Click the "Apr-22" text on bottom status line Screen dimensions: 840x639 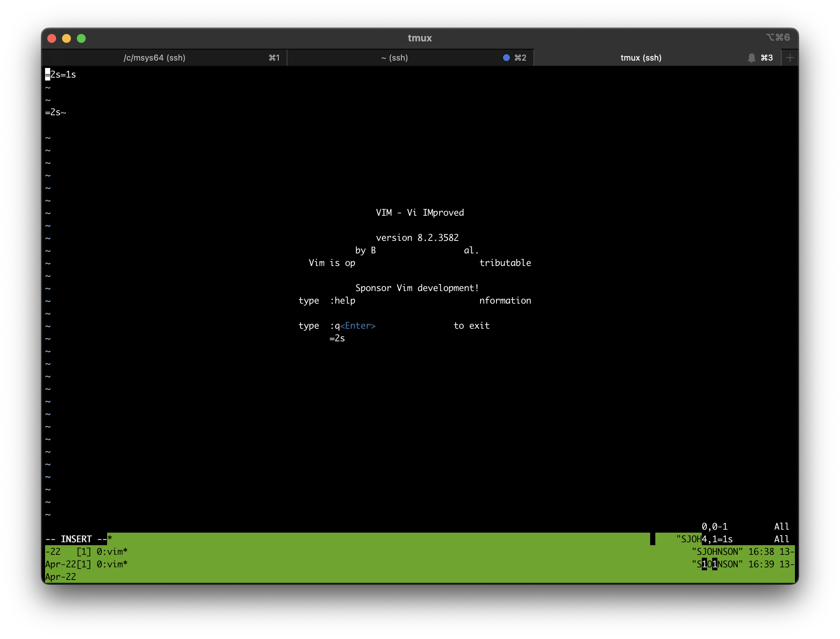(x=61, y=577)
